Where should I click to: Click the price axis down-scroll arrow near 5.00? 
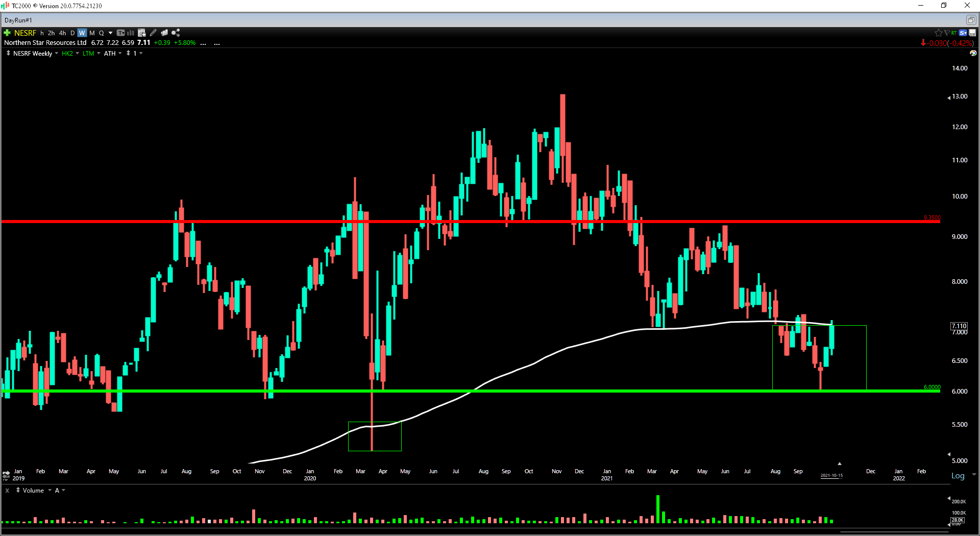pos(949,454)
